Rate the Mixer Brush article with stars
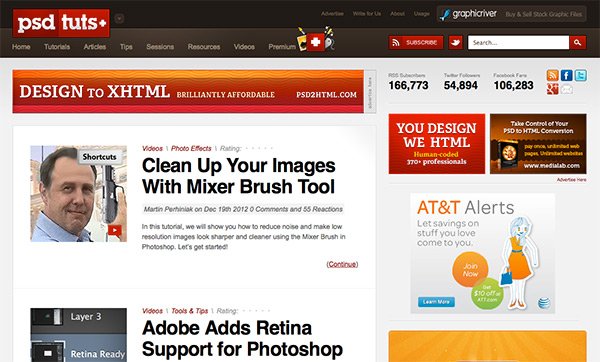 click(x=259, y=148)
